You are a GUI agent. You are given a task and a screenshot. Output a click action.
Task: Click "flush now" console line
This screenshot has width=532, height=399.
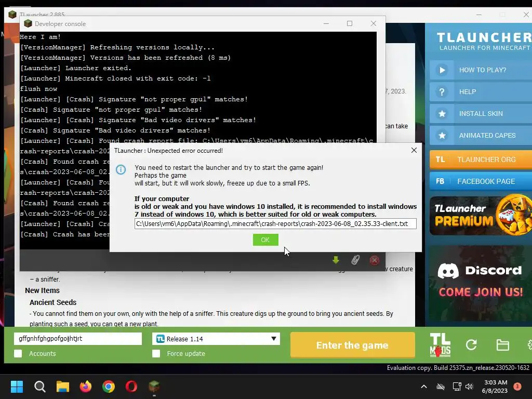pyautogui.click(x=38, y=89)
